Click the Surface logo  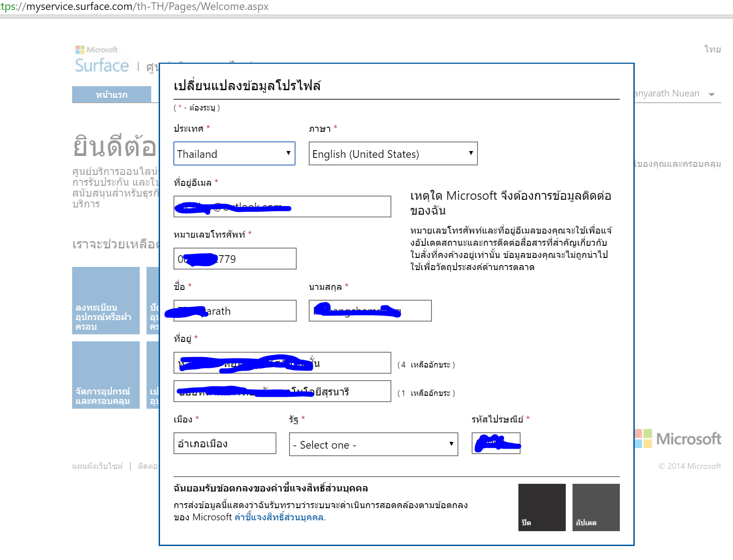point(102,66)
